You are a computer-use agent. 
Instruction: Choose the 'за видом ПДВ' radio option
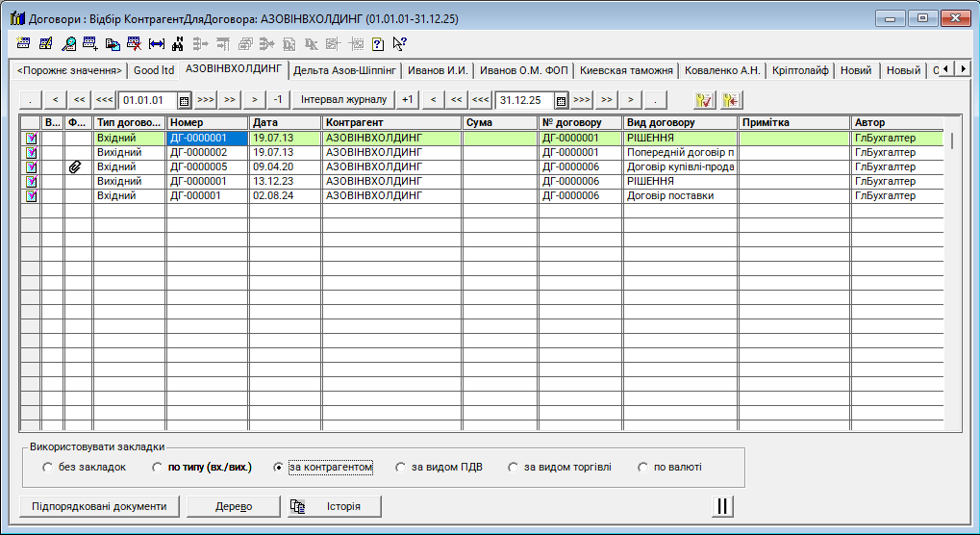tap(401, 469)
